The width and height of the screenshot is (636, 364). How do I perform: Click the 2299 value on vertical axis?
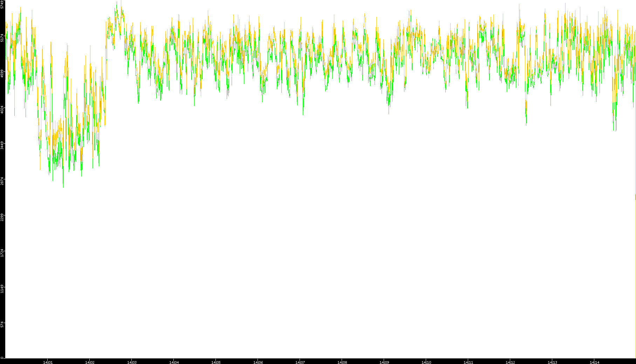point(2,217)
